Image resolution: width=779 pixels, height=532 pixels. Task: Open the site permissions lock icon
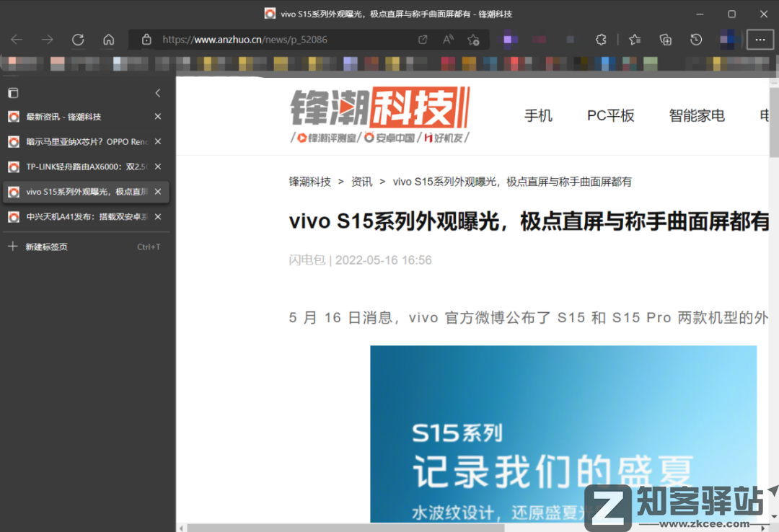(146, 40)
